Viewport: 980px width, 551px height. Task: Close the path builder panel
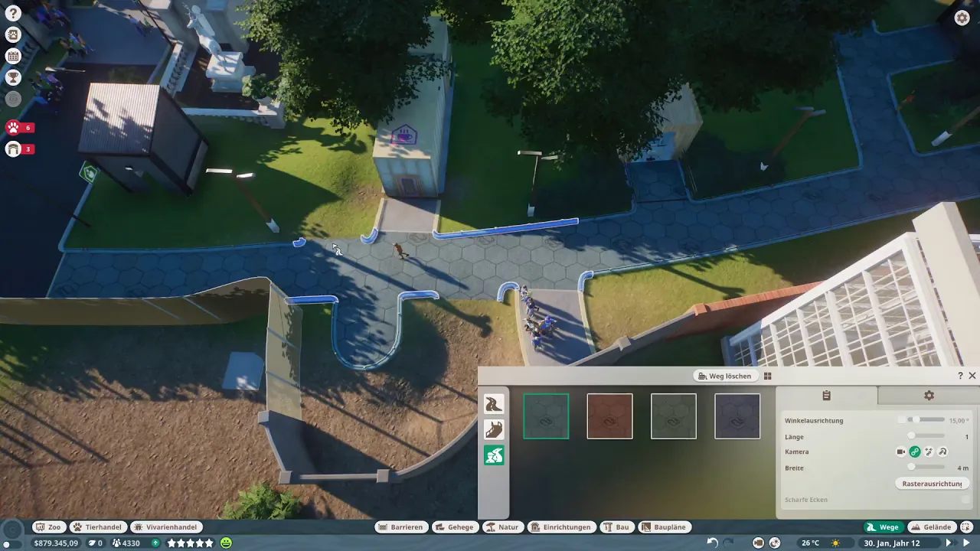pos(972,376)
